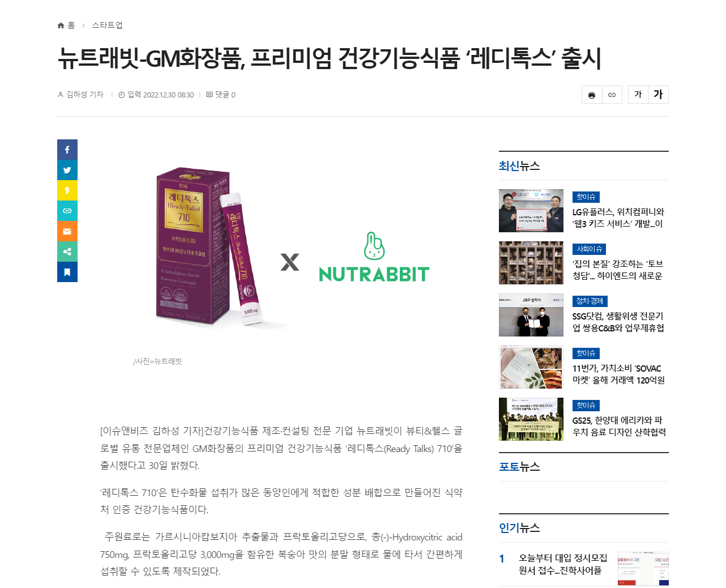
Task: Open SSG닷컴 news thumbnail
Action: (531, 315)
